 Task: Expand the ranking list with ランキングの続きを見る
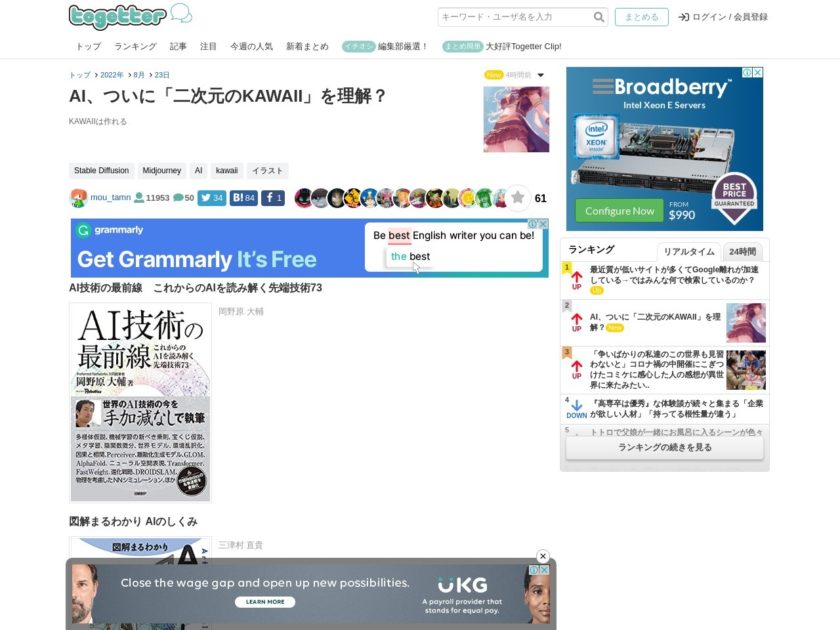[663, 447]
